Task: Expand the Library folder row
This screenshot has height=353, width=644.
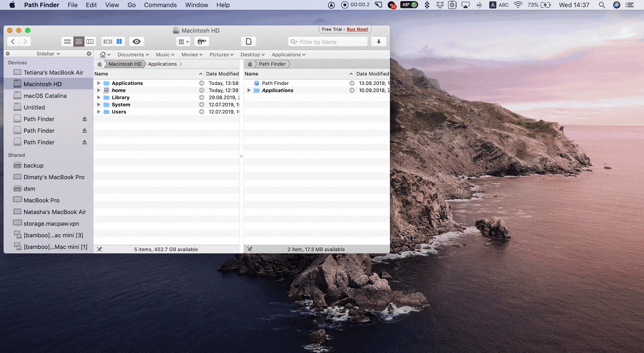Action: pyautogui.click(x=99, y=98)
